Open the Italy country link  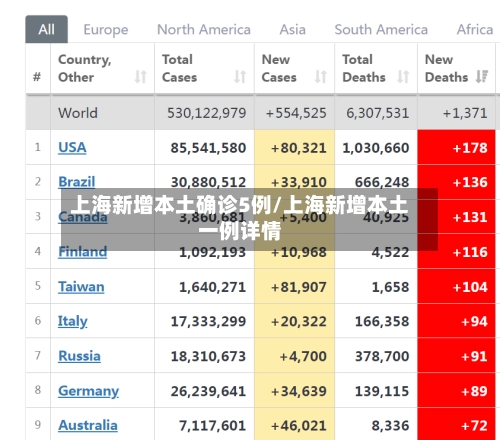click(x=73, y=322)
